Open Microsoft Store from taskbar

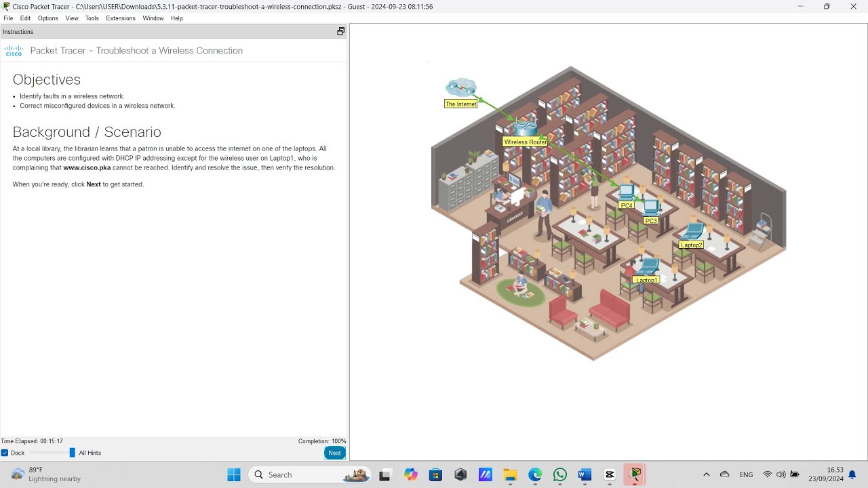pos(435,474)
